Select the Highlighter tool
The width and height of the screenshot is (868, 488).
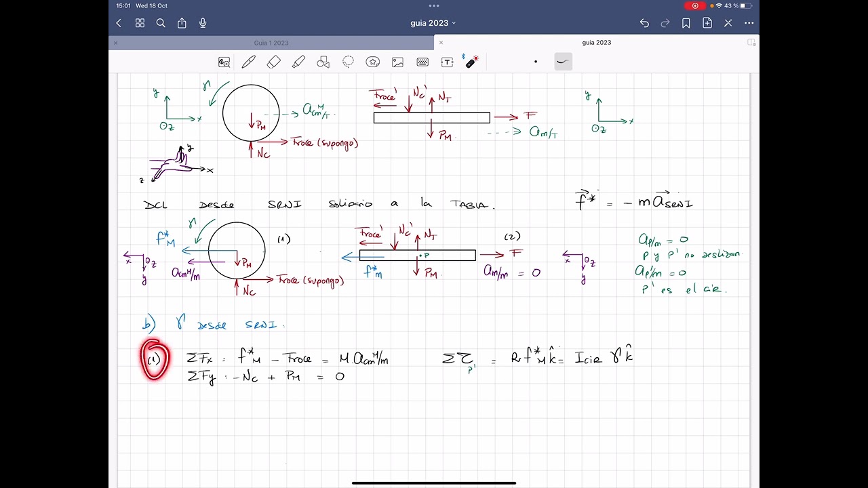click(298, 62)
